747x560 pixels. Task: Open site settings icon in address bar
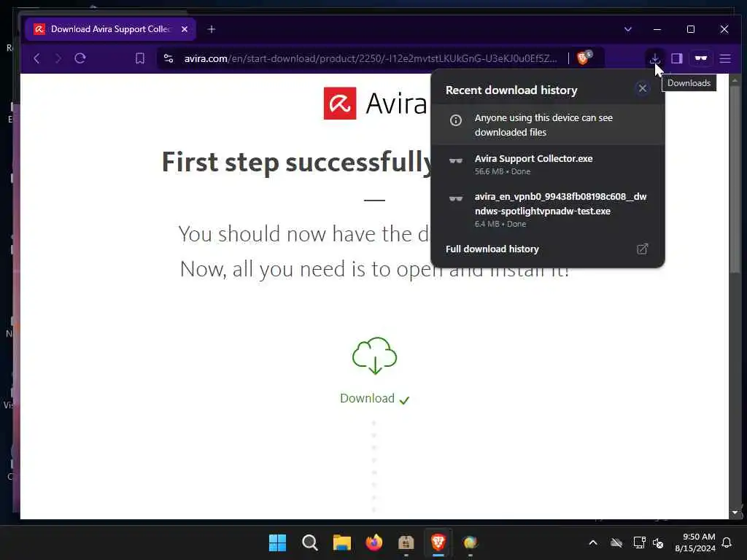[169, 58]
